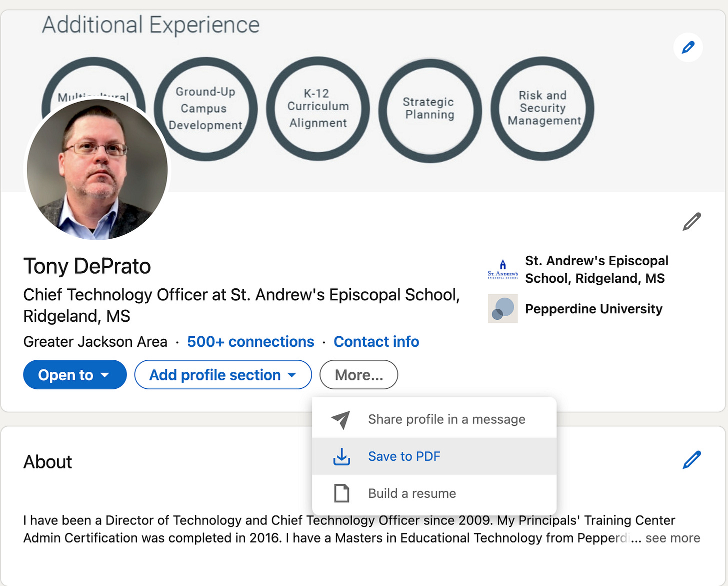The height and width of the screenshot is (586, 728).
Task: Click the download icon beside Save to PDF
Action: click(341, 456)
